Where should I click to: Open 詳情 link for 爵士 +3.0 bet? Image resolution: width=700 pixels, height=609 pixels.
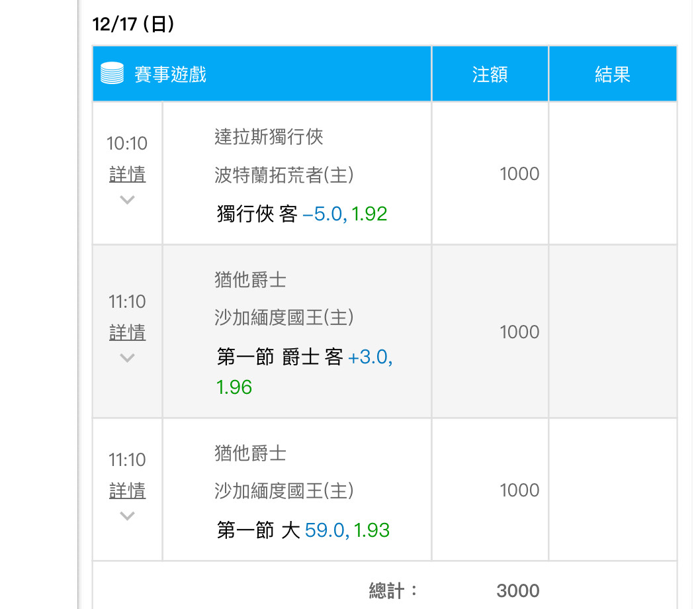click(127, 332)
